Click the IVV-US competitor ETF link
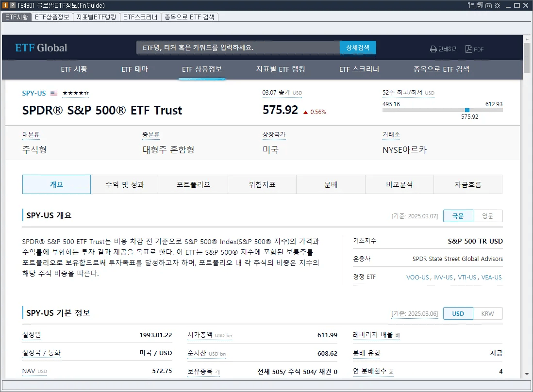This screenshot has width=533, height=392. 443,277
